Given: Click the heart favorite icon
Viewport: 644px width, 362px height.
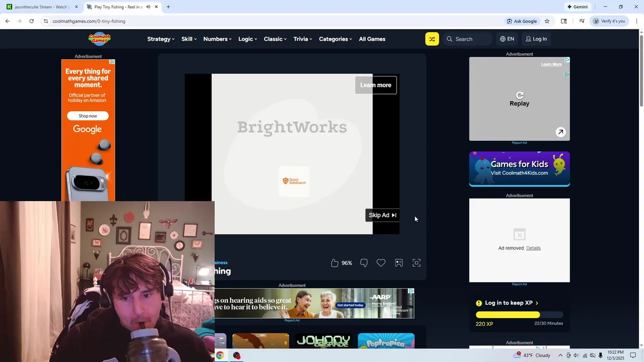Looking at the screenshot, I should pyautogui.click(x=381, y=263).
